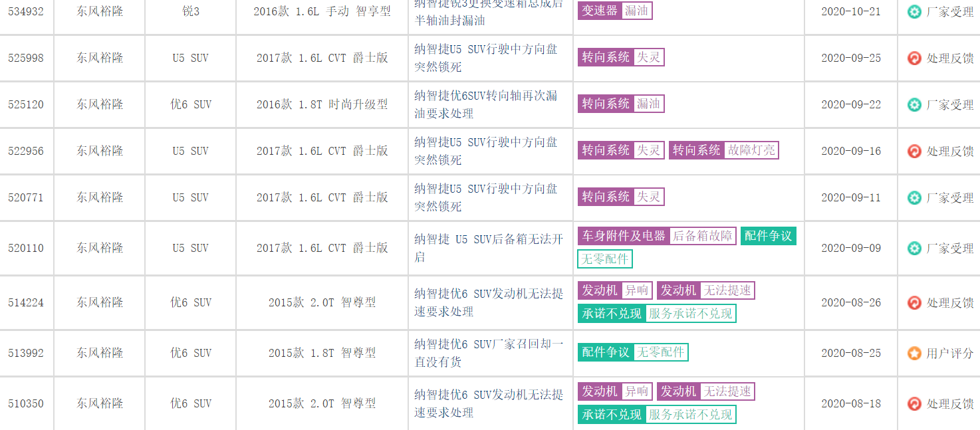The height and width of the screenshot is (430, 980).
Task: Click the 用户评分 star icon in row 513992
Action: tap(914, 353)
